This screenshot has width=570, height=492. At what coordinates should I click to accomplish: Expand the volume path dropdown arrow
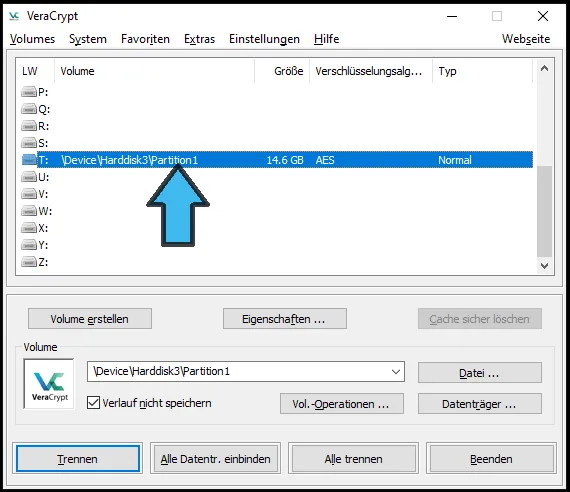pyautogui.click(x=396, y=372)
